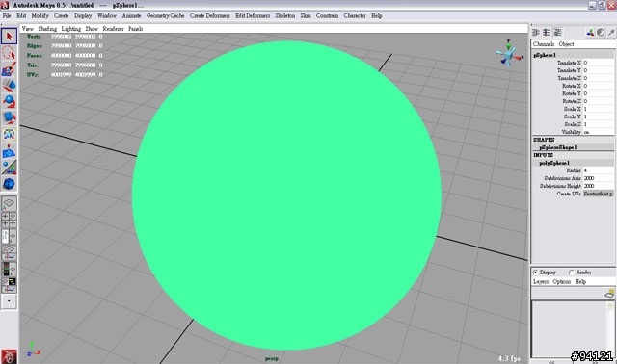The height and width of the screenshot is (364, 617).
Task: Open the Layers menu in layer editor
Action: tap(541, 281)
